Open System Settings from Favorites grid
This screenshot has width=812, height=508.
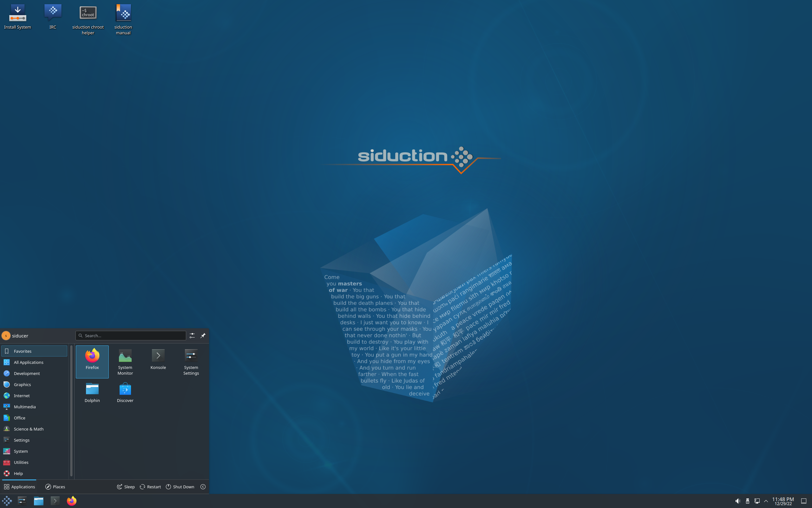(x=191, y=362)
